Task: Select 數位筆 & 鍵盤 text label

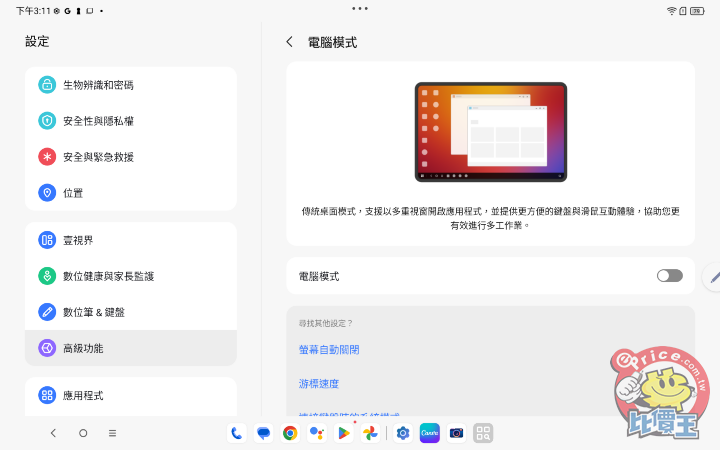Action: coord(94,312)
